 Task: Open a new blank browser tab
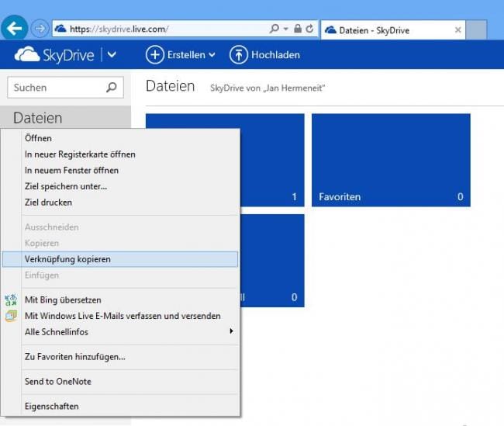point(476,29)
